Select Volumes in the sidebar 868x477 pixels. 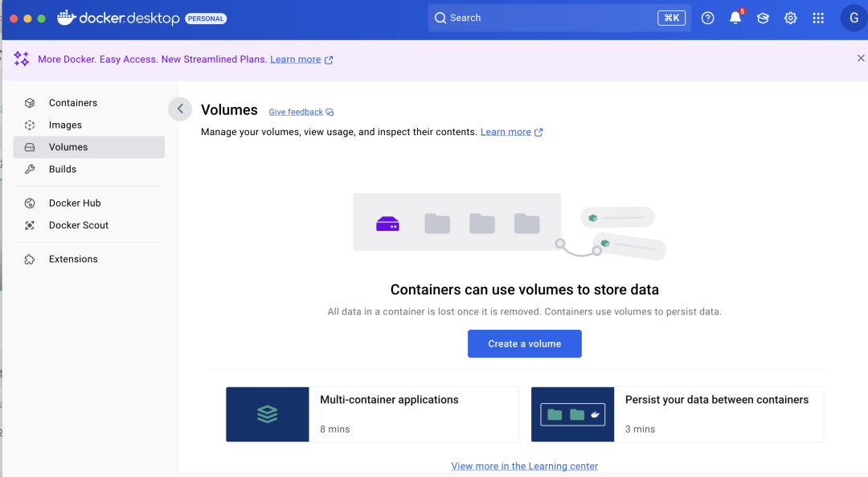click(88, 147)
